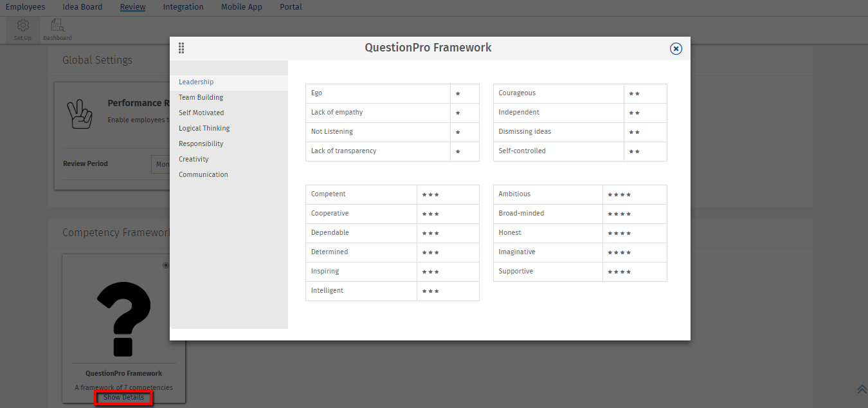Click the peace hand Performance icon
Screen dimensions: 868x408
tap(80, 113)
